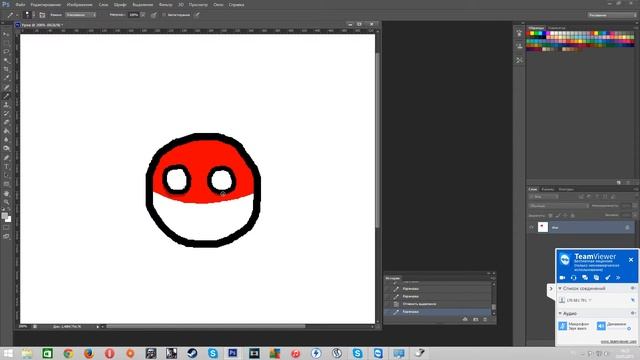Delete current state in History panel
The image size is (640, 360).
tap(485, 319)
